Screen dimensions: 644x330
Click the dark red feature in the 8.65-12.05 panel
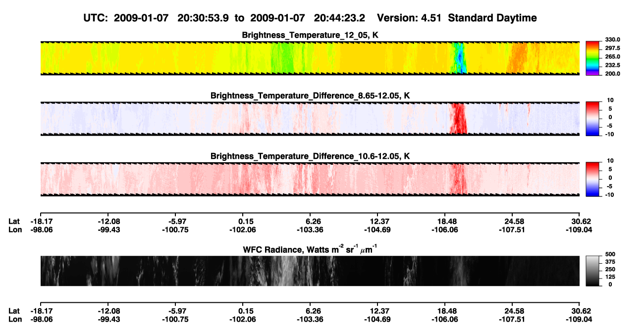pos(458,119)
